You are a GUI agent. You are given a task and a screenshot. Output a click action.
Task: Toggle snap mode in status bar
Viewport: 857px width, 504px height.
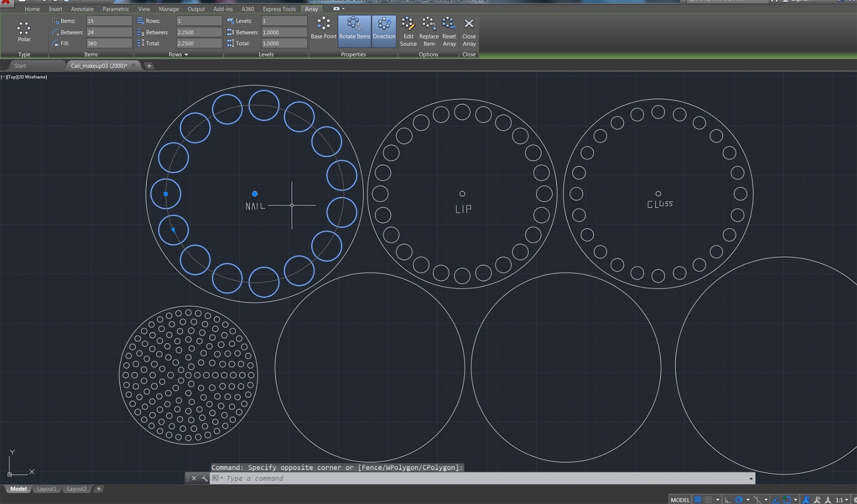(x=708, y=499)
